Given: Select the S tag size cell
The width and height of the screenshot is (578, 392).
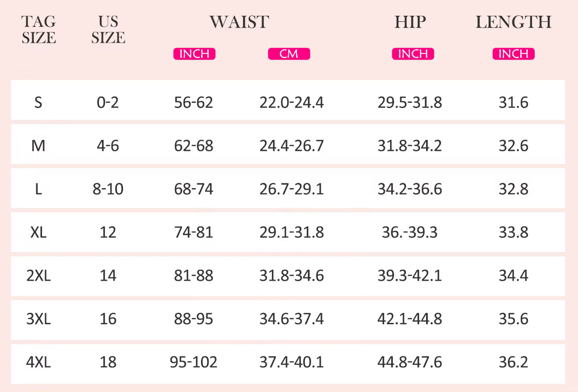Looking at the screenshot, I should point(39,102).
